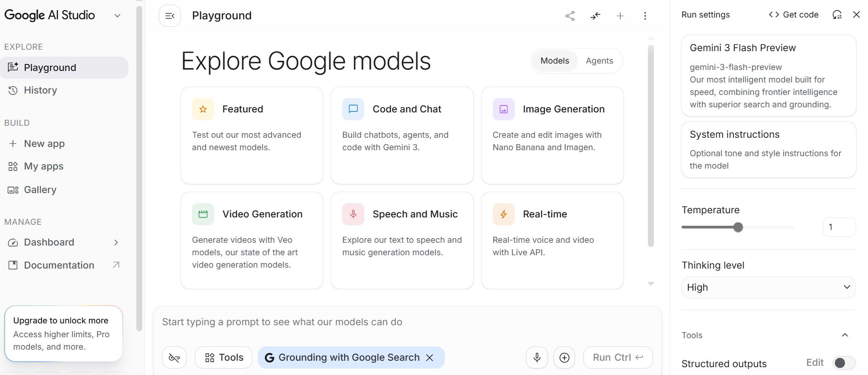Open the Tools button in prompt bar

pos(224,357)
